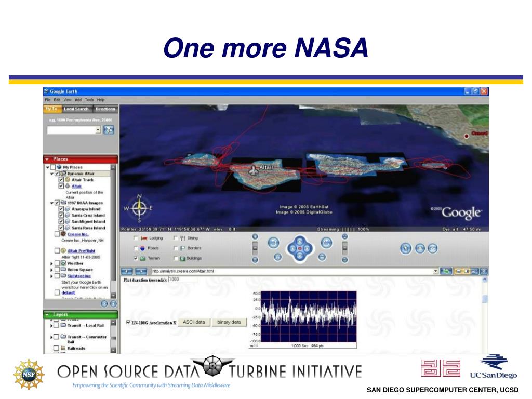Screen dimensions: 532x399
Task: Switch to the Directions tab
Action: 105,109
